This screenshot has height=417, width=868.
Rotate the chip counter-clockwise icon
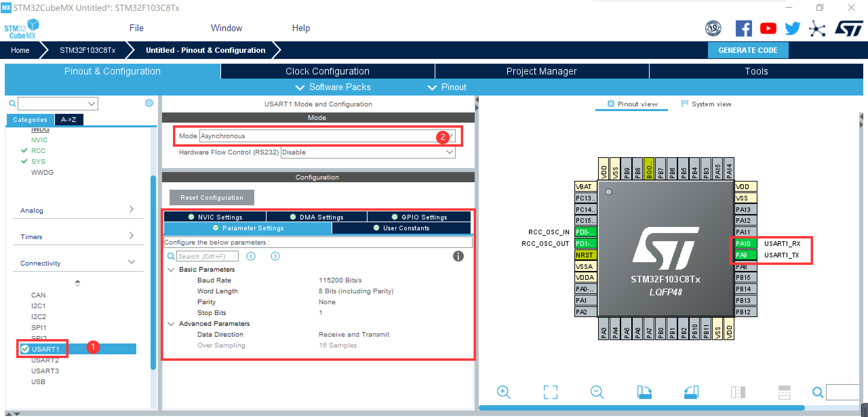pyautogui.click(x=691, y=392)
